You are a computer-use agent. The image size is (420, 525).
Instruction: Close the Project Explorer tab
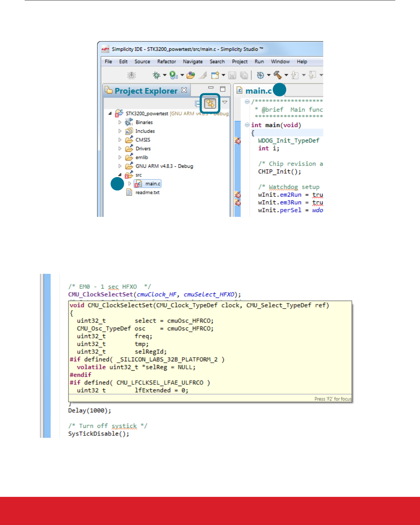pos(184,90)
